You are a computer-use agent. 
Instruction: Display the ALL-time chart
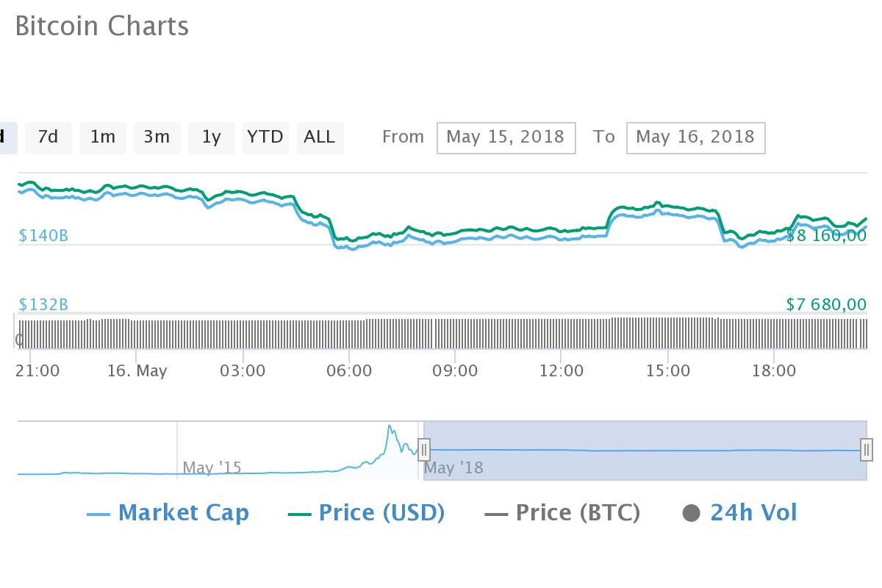[x=320, y=137]
